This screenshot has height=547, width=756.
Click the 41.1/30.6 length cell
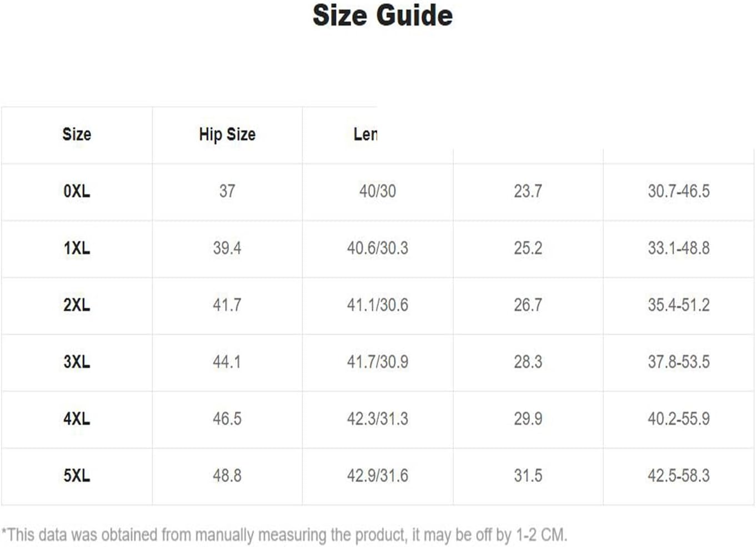378,305
